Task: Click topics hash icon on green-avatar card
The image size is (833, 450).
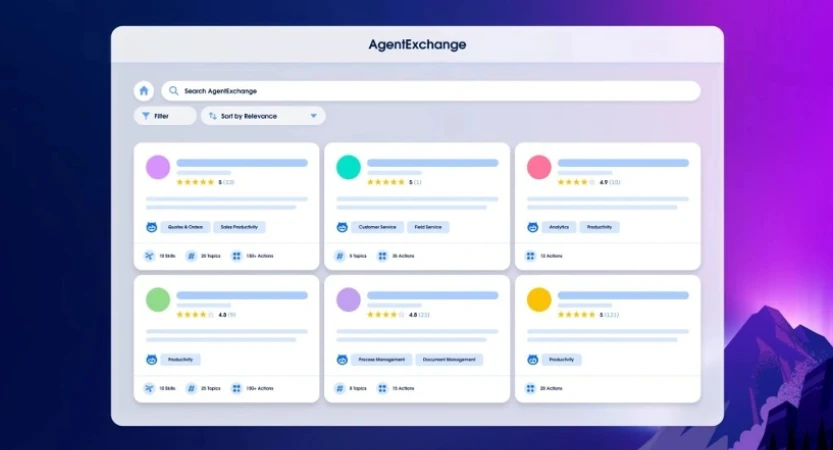Action: point(191,388)
